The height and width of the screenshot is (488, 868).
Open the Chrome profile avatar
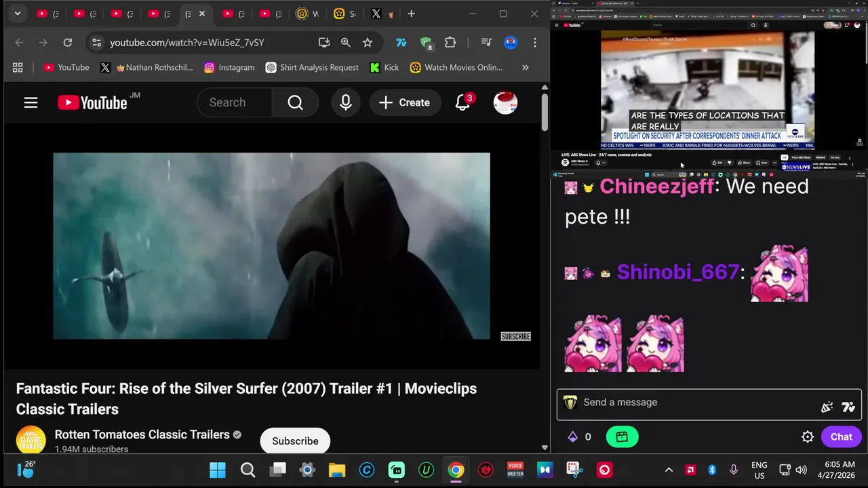511,43
